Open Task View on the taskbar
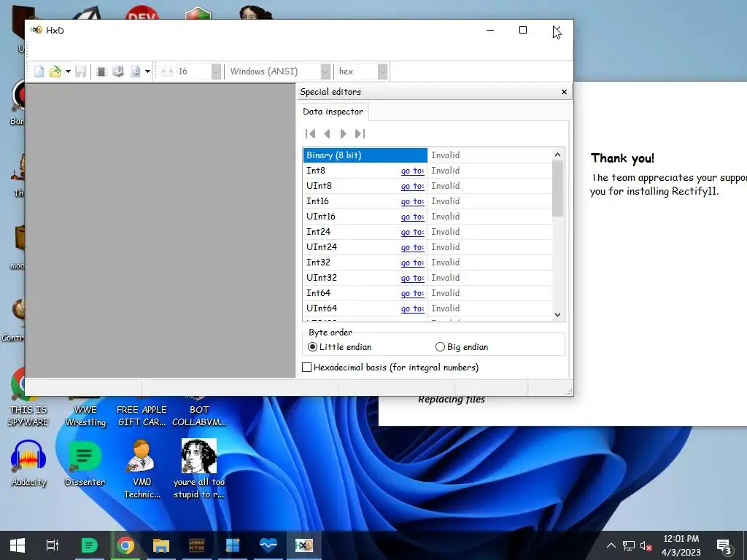The image size is (747, 560). (53, 545)
